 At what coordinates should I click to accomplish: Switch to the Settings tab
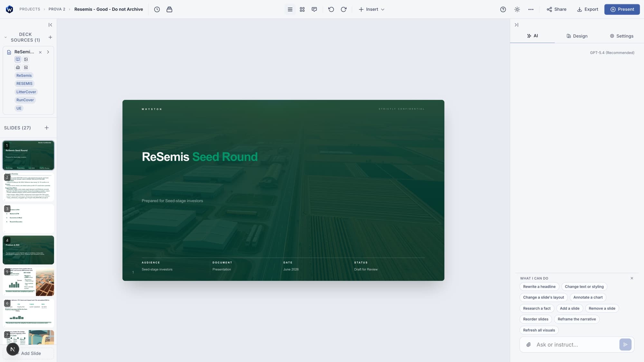click(621, 36)
